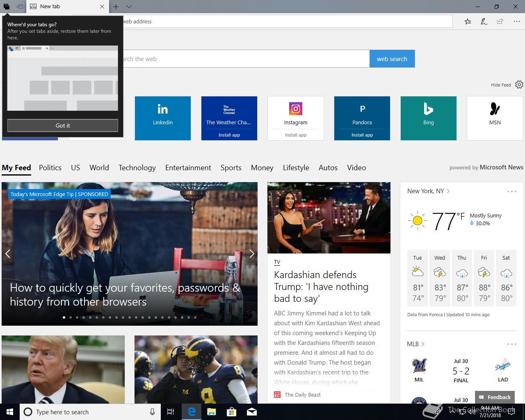Open a new tab with plus button
This screenshot has height=420, width=525.
click(x=116, y=7)
